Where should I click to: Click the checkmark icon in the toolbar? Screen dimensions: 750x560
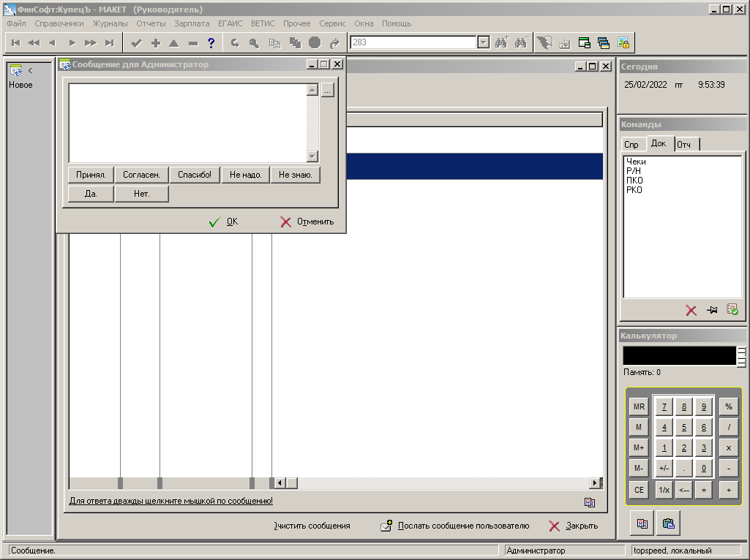coord(136,43)
